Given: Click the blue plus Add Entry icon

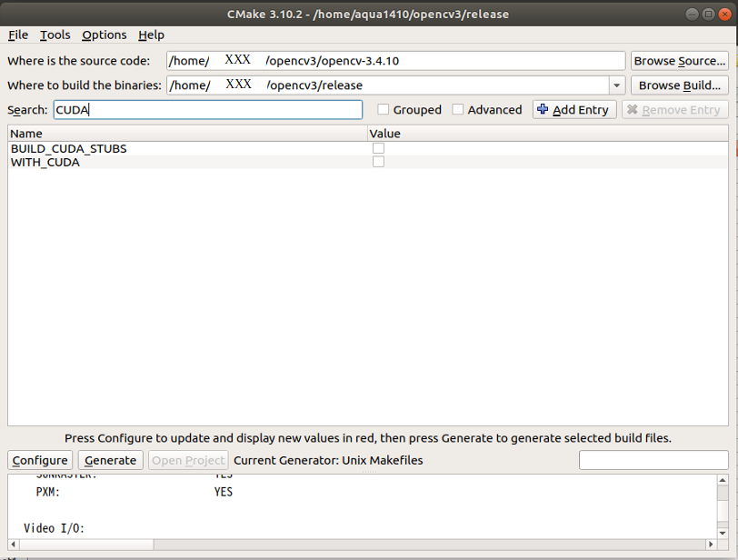Looking at the screenshot, I should coord(543,109).
